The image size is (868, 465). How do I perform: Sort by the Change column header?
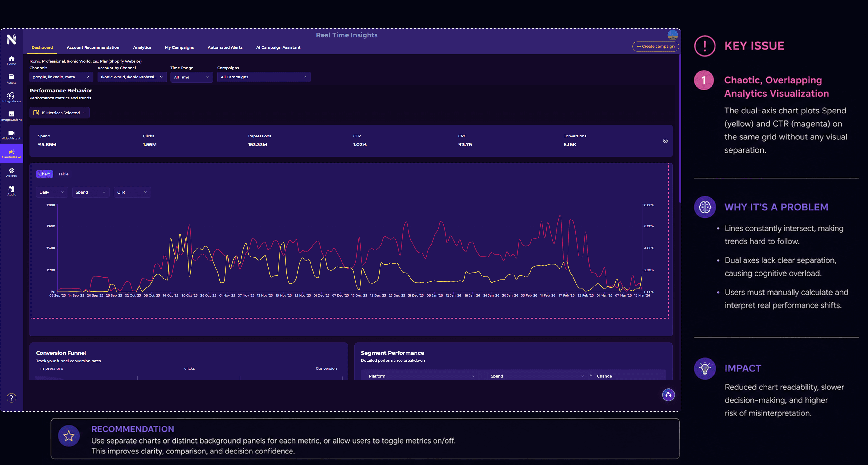point(604,376)
